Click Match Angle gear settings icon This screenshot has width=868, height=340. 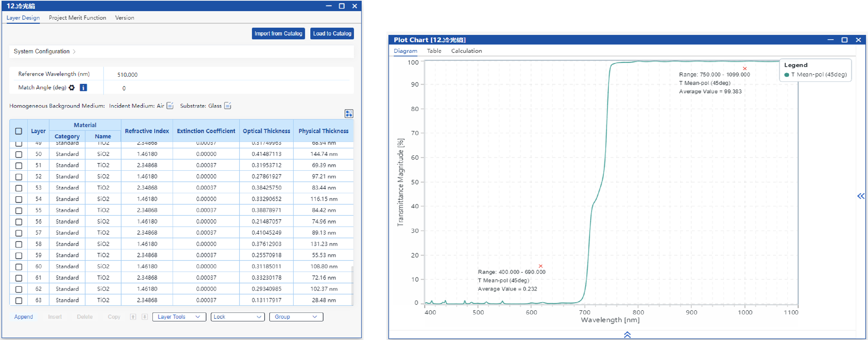[x=71, y=88]
